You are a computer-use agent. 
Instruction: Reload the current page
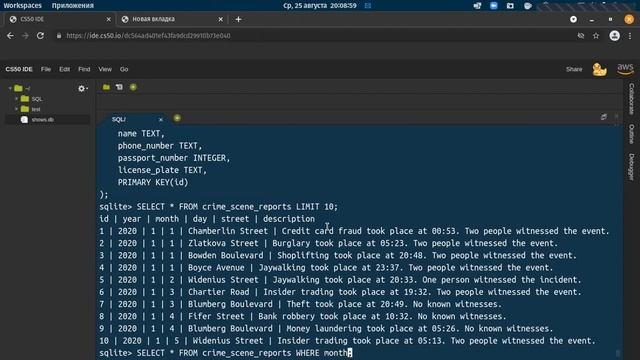[40, 36]
